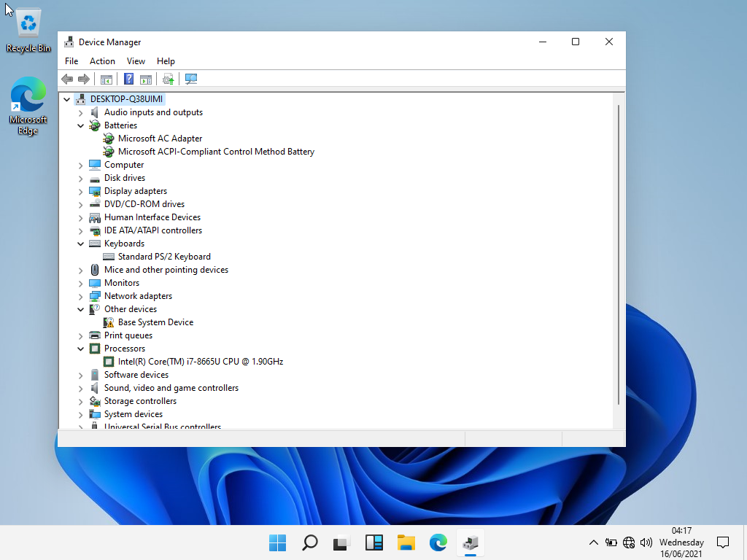Open the Action menu
Image resolution: width=747 pixels, height=560 pixels.
tap(102, 61)
